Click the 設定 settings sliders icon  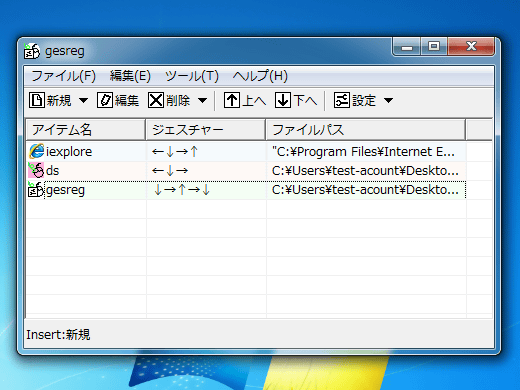[342, 100]
